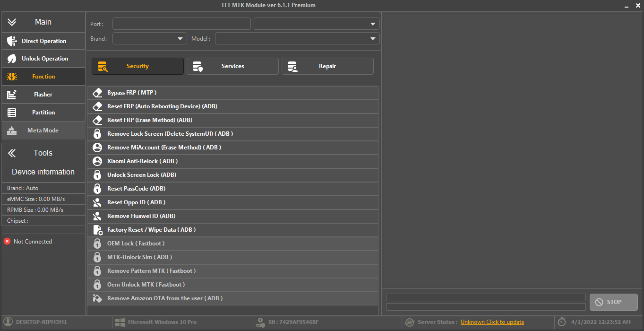Screen dimensions: 644x331
Task: Open the Repair tab
Action: (x=327, y=66)
